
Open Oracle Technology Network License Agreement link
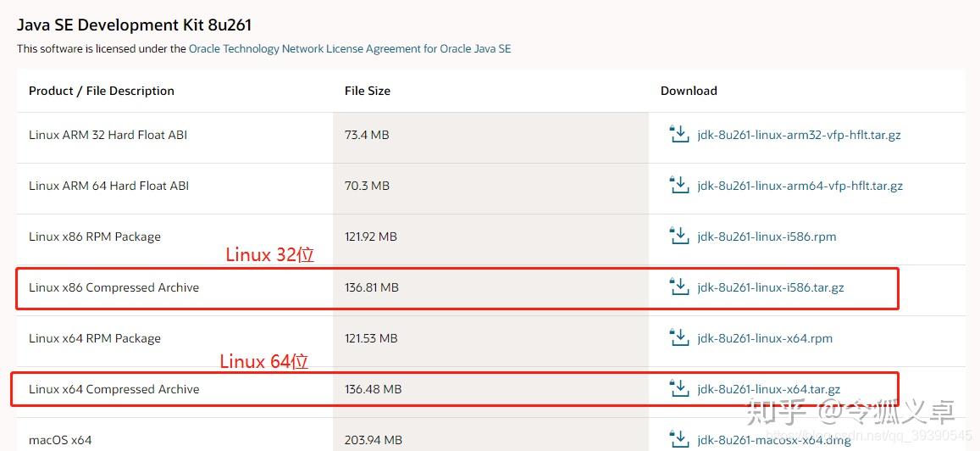click(x=350, y=49)
